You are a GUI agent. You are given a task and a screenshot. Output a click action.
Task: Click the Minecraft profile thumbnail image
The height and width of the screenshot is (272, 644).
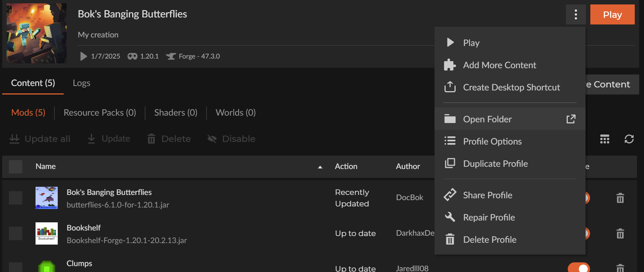(37, 33)
